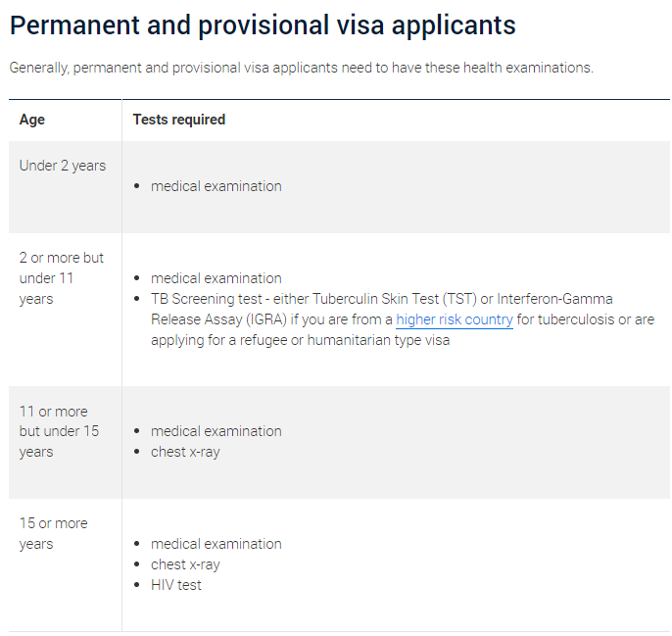Open the higher risk country link
Viewport: 672px width, 636px height.
(x=455, y=319)
